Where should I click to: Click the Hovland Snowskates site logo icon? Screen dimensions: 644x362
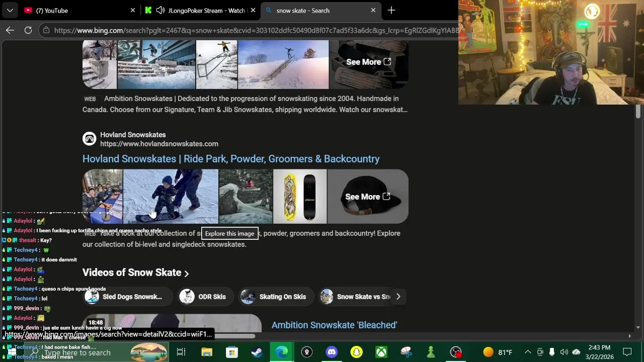[89, 139]
